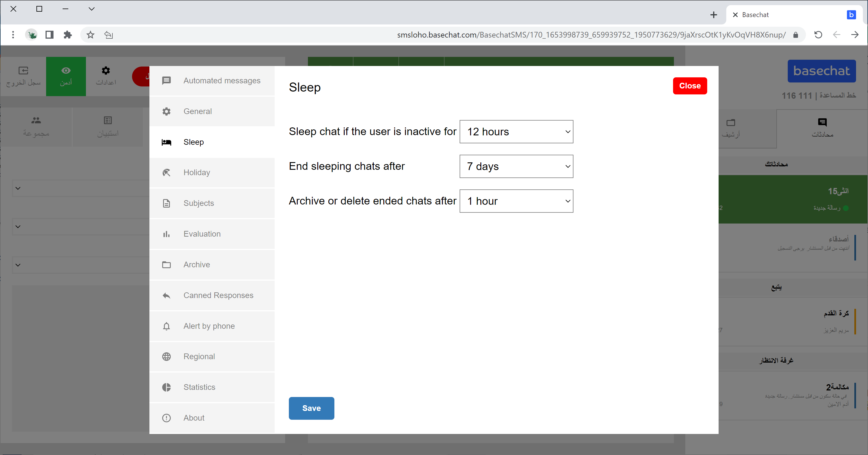Open Evaluation via the bar chart icon
Screen dimensions: 868x455
tap(166, 234)
